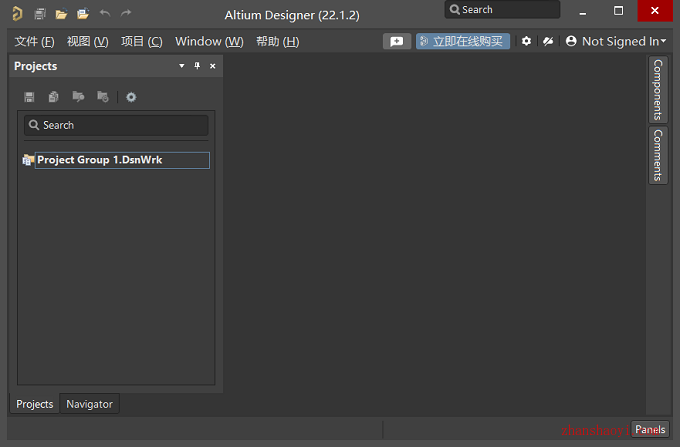Click the Open Project folder icon in title bar

[83, 14]
